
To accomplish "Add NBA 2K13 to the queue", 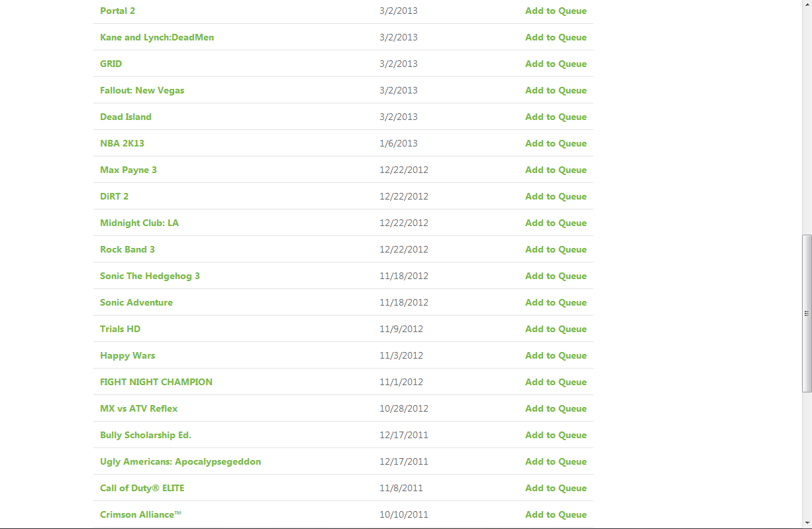I will pos(556,143).
